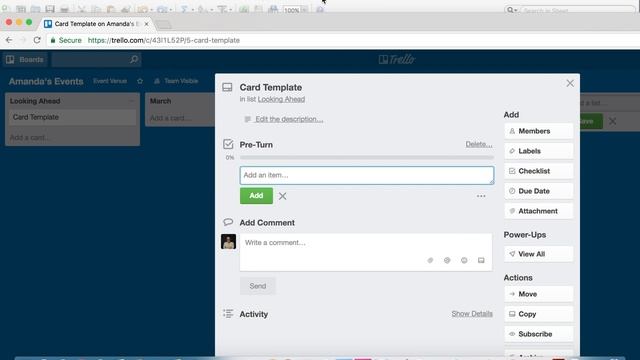
Task: Open the Members button
Action: coord(538,131)
